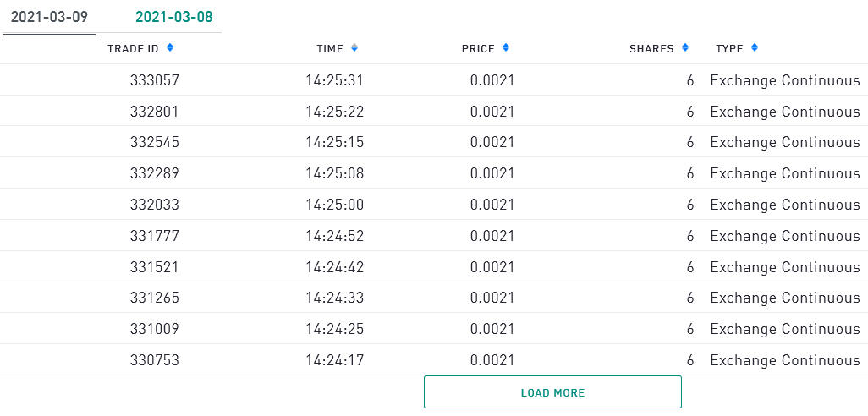
Task: Pick trade ID 332289 in the table
Action: 155,173
